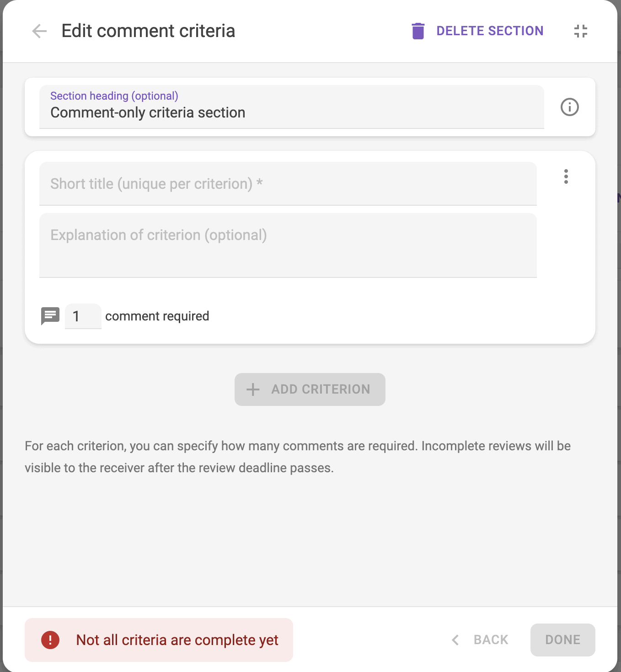This screenshot has height=672, width=621.
Task: Click the 'comment required' label
Action: pyautogui.click(x=157, y=316)
